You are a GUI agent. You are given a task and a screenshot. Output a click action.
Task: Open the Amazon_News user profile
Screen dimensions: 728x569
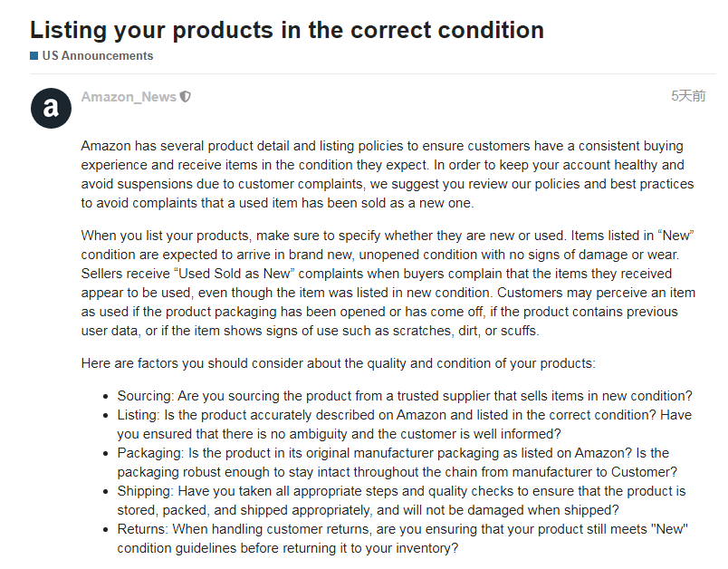click(x=129, y=97)
